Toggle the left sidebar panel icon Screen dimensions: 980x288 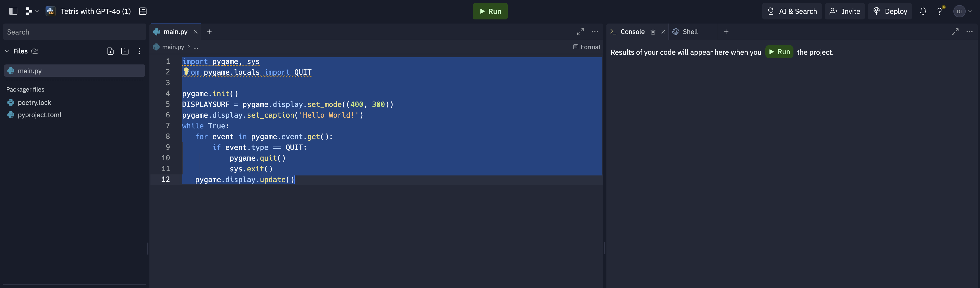tap(13, 11)
